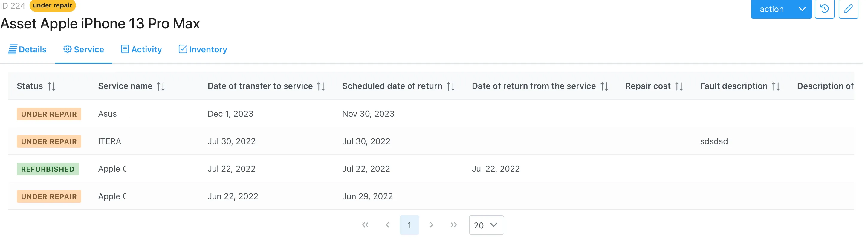Expand the rows-per-page dropdown showing 20
The width and height of the screenshot is (868, 250).
click(x=486, y=225)
